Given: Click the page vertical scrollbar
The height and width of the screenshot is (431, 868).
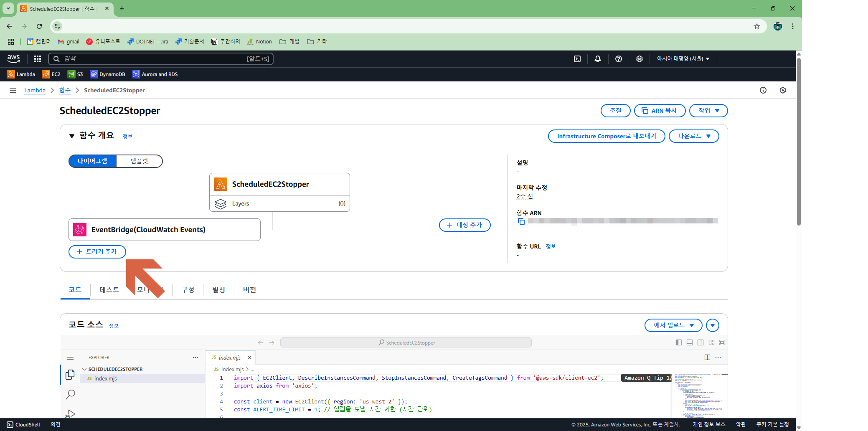Looking at the screenshot, I should point(799,142).
